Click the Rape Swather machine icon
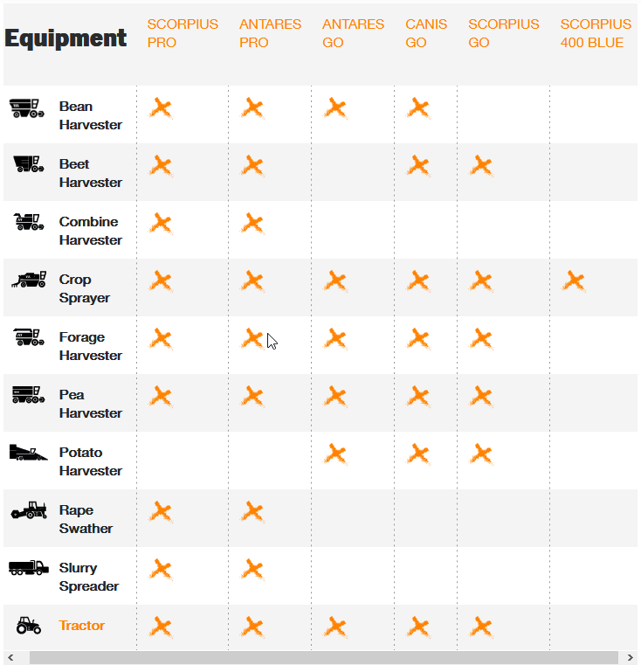Viewport: 641px width, 672px height. [29, 510]
